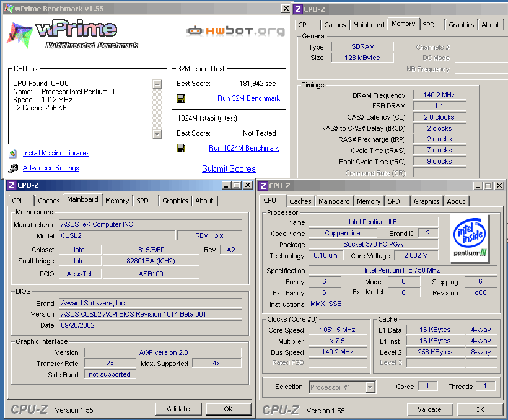Click the Install Missing Libraries icon
Image resolution: width=508 pixels, height=420 pixels.
(12, 153)
